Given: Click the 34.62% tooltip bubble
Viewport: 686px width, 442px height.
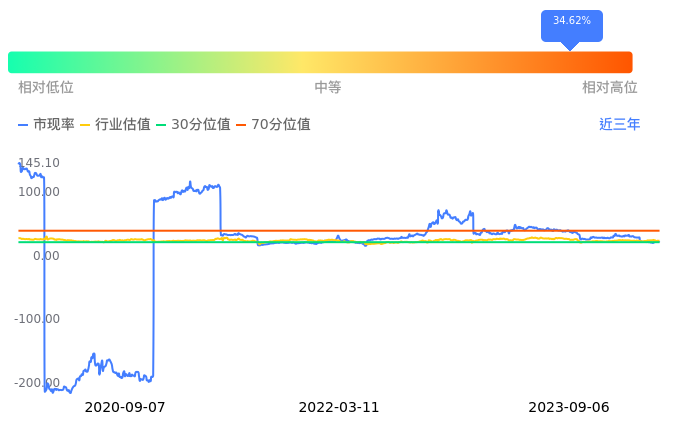Looking at the screenshot, I should pyautogui.click(x=571, y=21).
